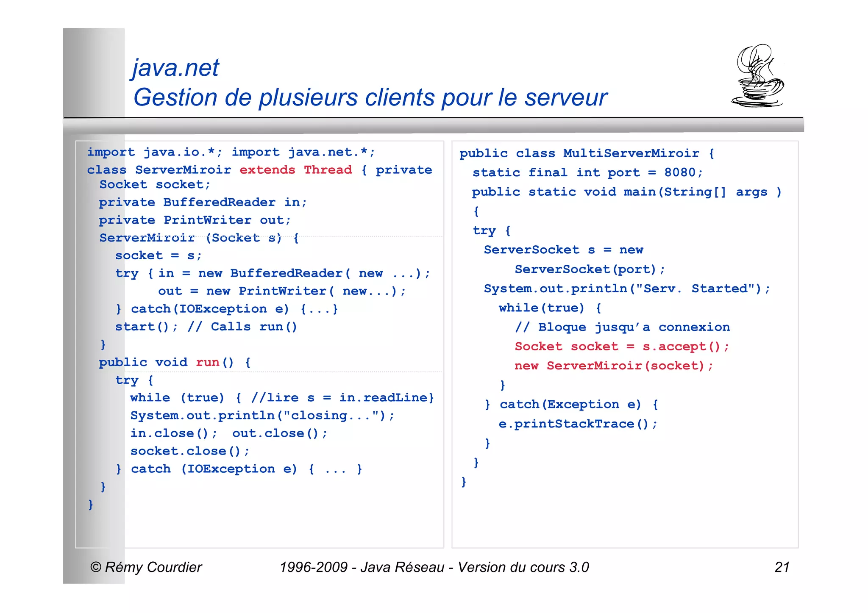Click '} catch(Exception e) {' line
868x613 pixels.
(571, 404)
